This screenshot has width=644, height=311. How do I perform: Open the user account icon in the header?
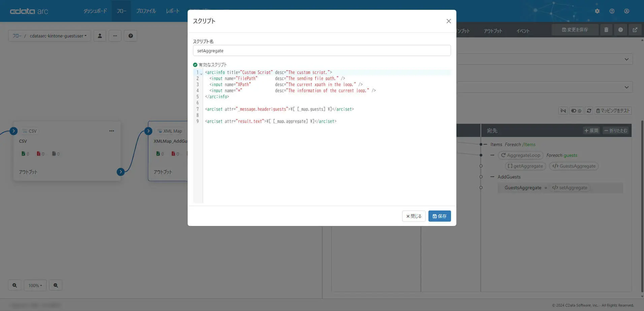626,11
